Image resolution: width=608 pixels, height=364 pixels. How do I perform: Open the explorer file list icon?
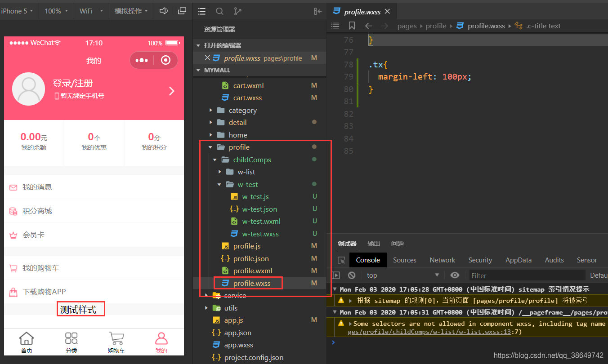tap(202, 11)
